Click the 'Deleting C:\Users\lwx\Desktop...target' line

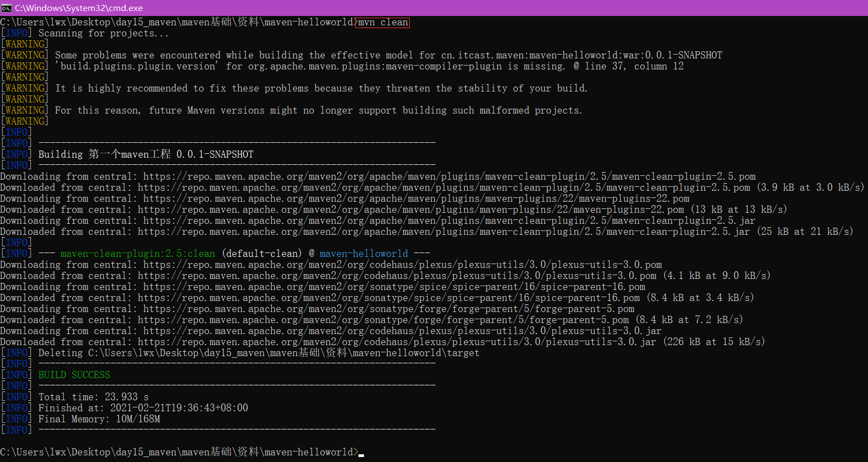click(259, 353)
